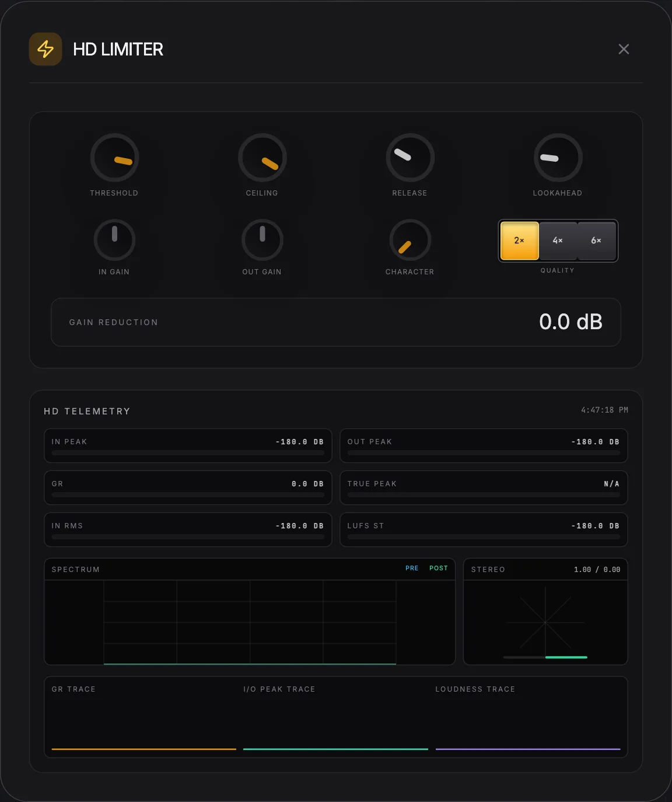Click the Out Gain knob
The width and height of the screenshot is (672, 802).
coord(262,240)
